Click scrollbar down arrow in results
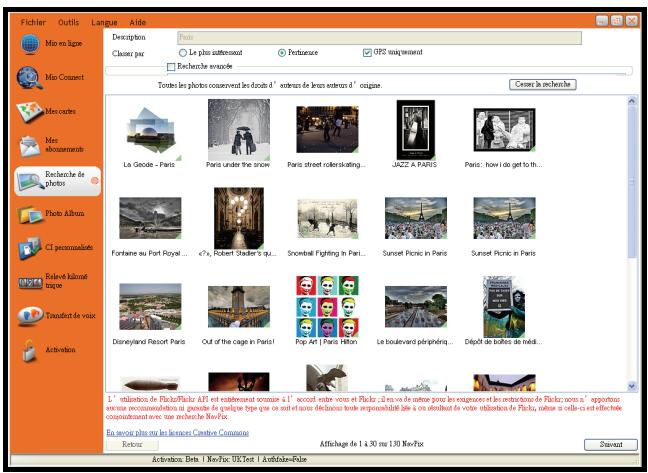 [632, 386]
